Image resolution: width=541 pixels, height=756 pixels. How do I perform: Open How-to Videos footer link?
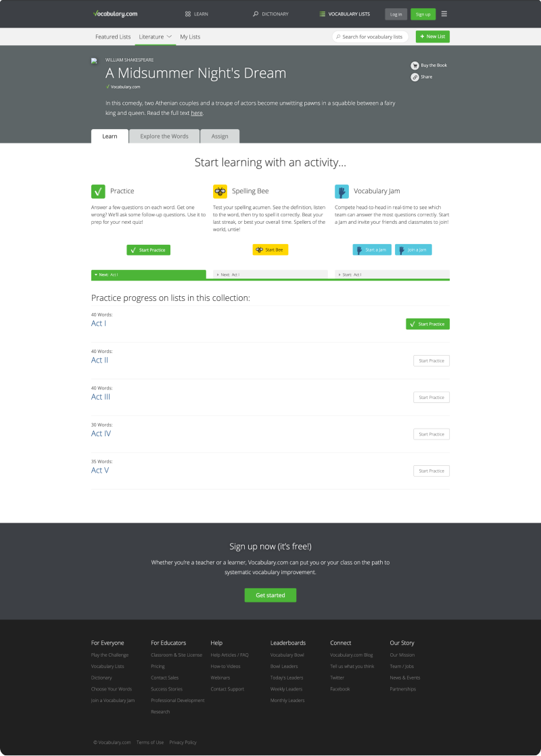(x=226, y=666)
